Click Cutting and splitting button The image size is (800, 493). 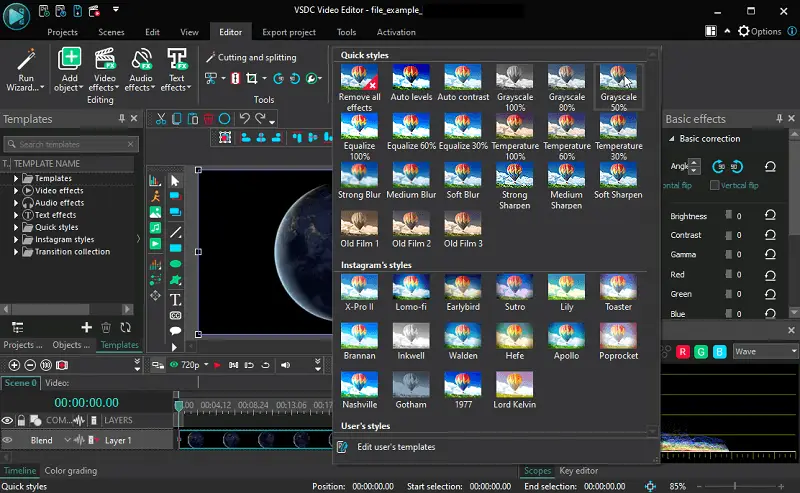[251, 57]
